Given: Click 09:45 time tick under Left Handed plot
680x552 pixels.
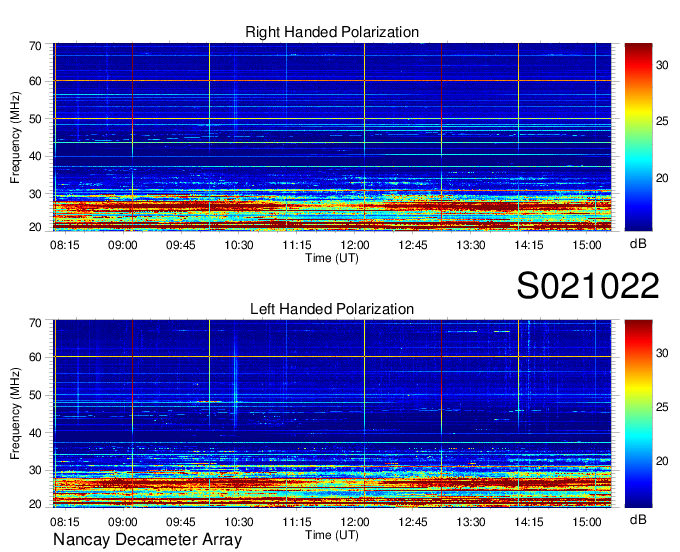Looking at the screenshot, I should point(180,522).
